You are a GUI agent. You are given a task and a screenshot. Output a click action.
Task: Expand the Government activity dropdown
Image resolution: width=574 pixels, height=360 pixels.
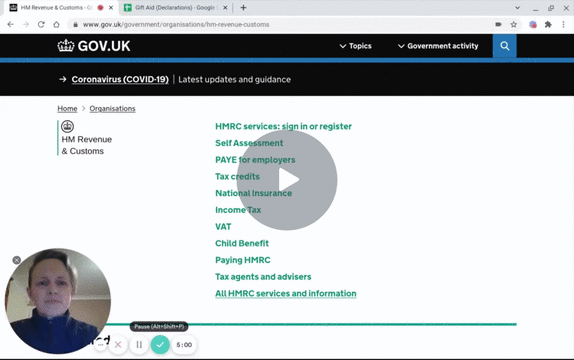438,46
